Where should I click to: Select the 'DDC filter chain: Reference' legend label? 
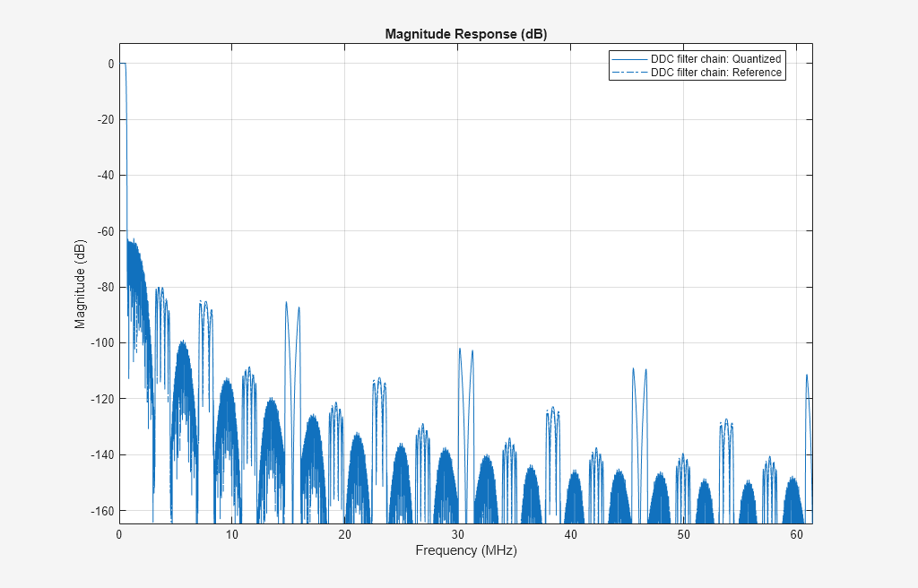click(715, 73)
